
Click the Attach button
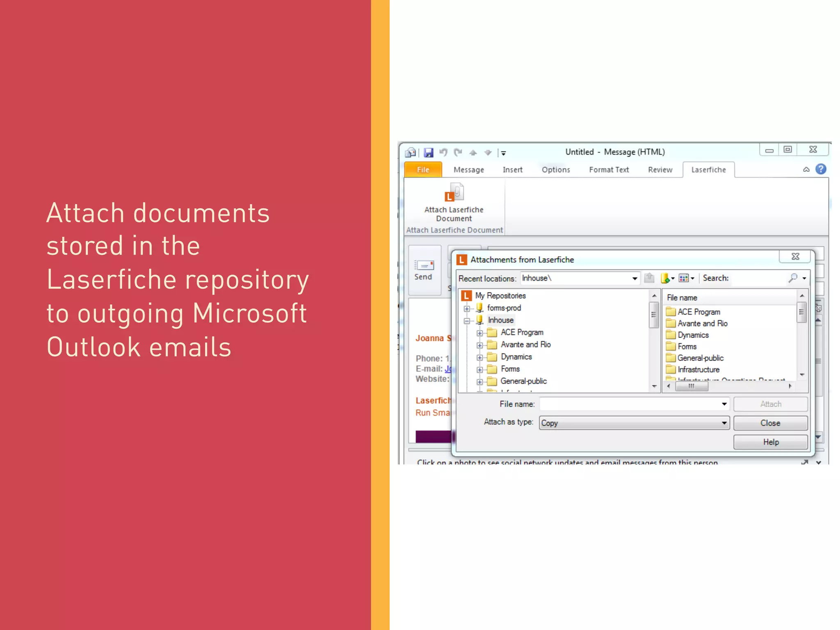pos(770,404)
